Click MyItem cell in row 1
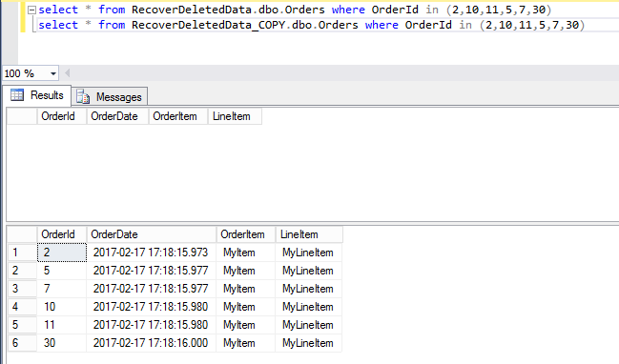This screenshot has width=619, height=364. pyautogui.click(x=245, y=253)
